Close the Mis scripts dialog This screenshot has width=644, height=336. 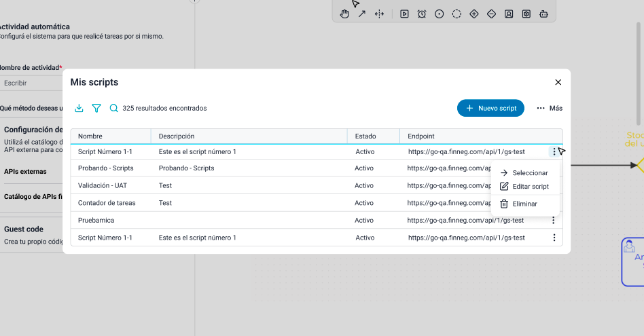pos(558,82)
